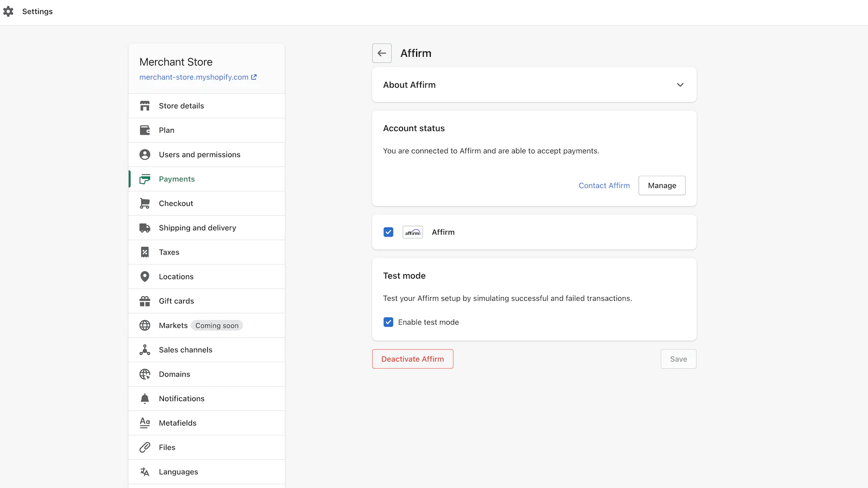Open Languages settings
This screenshot has width=868, height=488.
(x=207, y=472)
